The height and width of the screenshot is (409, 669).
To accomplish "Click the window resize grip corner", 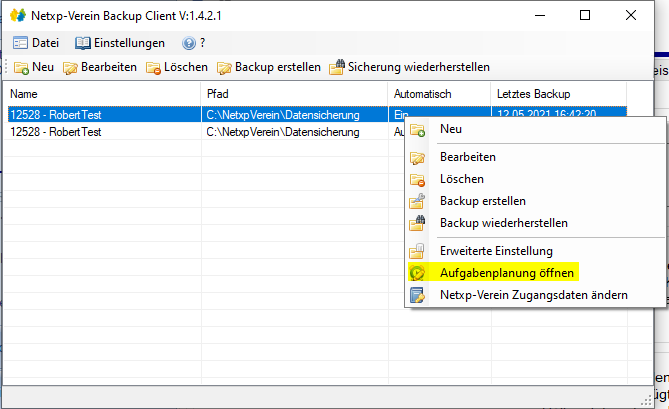I will pyautogui.click(x=647, y=400).
